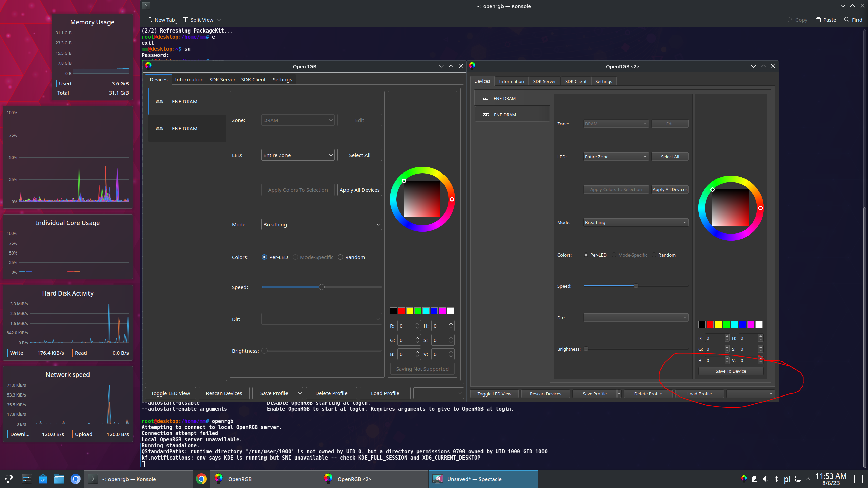Select Per-LED colors in OpenRGB window

275,257
